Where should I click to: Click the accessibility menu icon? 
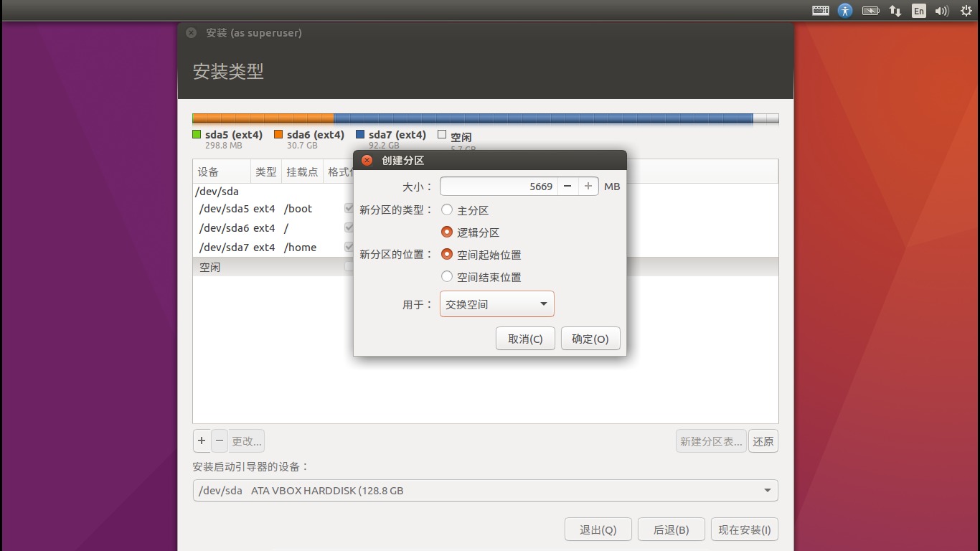(845, 11)
